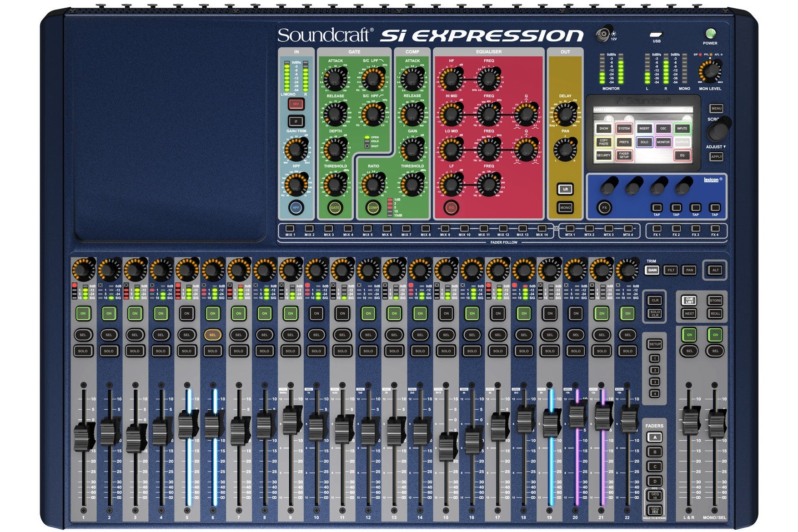Viewport: 798px width, 532px height.
Task: Select the MIX 1 fader follow button
Action: (290, 229)
